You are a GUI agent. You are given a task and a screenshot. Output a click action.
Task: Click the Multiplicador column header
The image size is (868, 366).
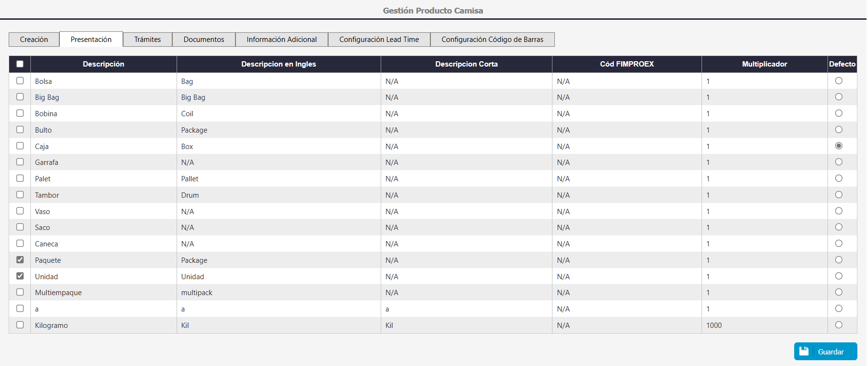click(x=764, y=64)
